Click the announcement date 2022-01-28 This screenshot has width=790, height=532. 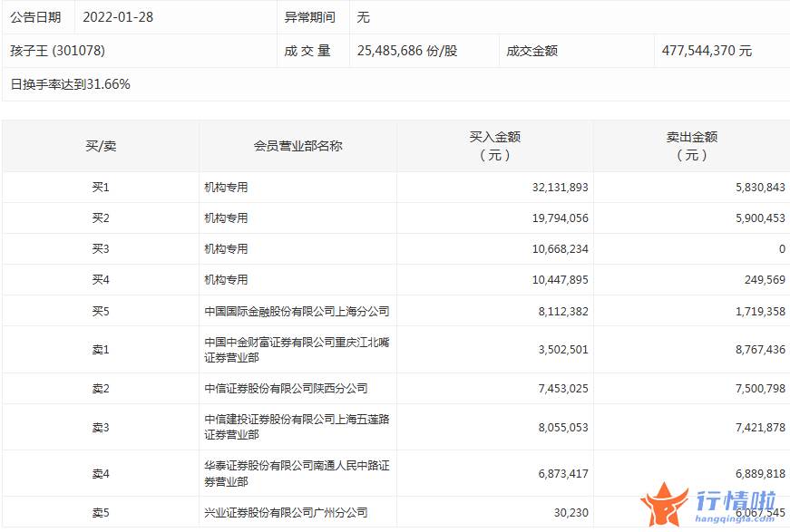(x=118, y=17)
